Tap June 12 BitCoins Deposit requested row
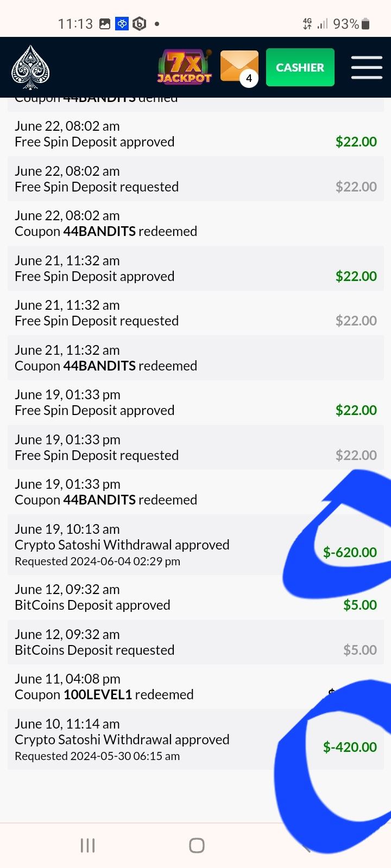The width and height of the screenshot is (391, 868). (163, 642)
